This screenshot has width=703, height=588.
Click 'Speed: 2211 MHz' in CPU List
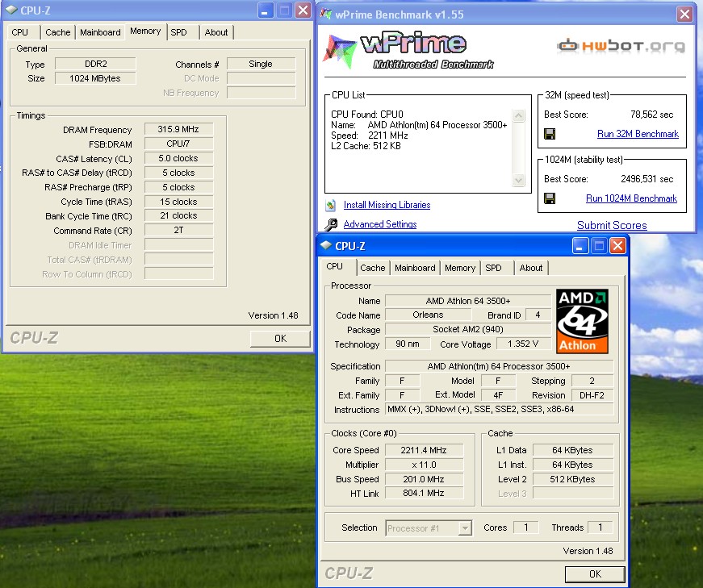tap(370, 136)
